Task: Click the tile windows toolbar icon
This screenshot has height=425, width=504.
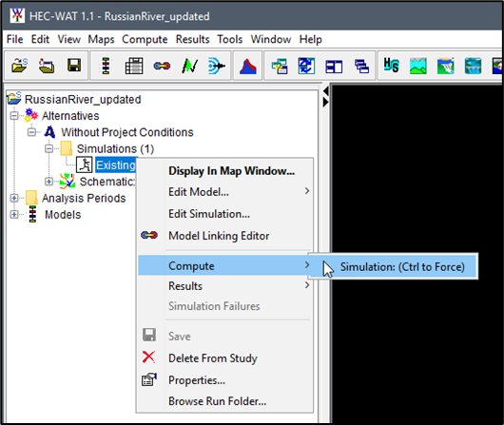Action: tap(334, 67)
